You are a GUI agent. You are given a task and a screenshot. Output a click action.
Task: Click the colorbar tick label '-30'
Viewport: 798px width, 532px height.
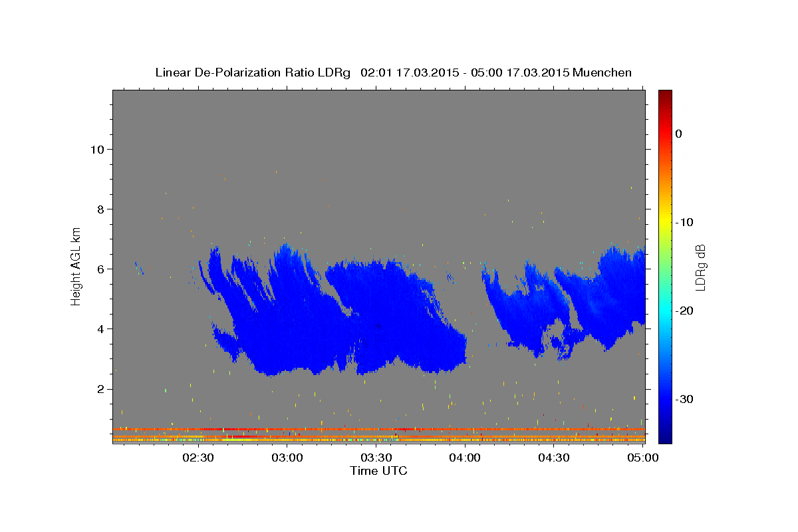[x=685, y=399]
